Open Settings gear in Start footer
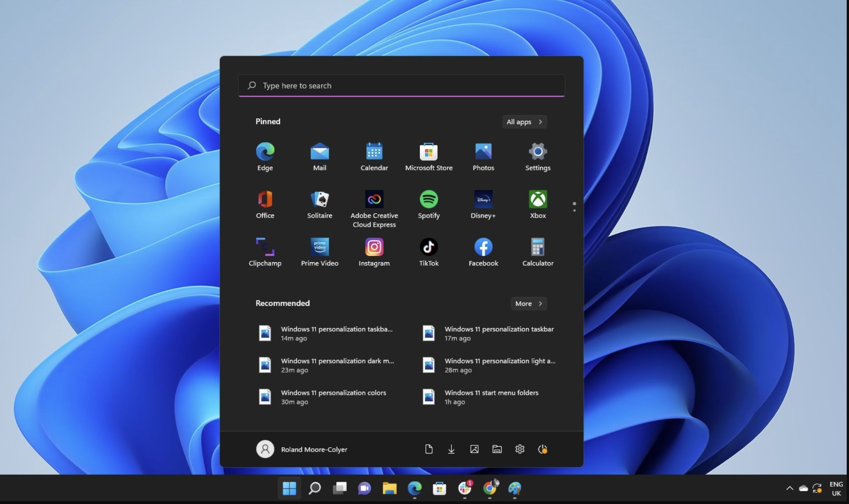Viewport: 849px width, 504px height. tap(519, 449)
